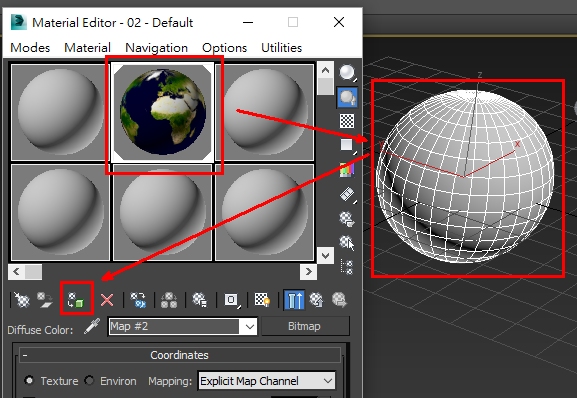Screen dimensions: 577x398
Task: Open the Sample UV Tiling flyout
Action: coord(347,145)
